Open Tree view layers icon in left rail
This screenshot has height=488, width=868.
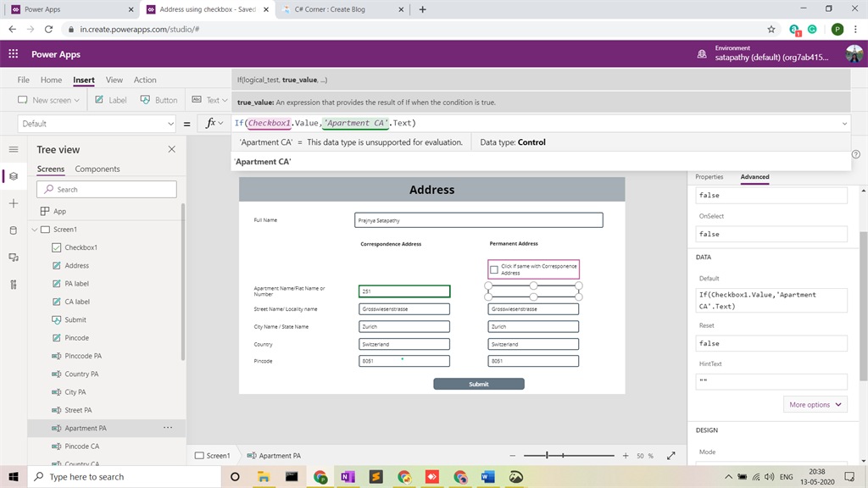(x=14, y=176)
